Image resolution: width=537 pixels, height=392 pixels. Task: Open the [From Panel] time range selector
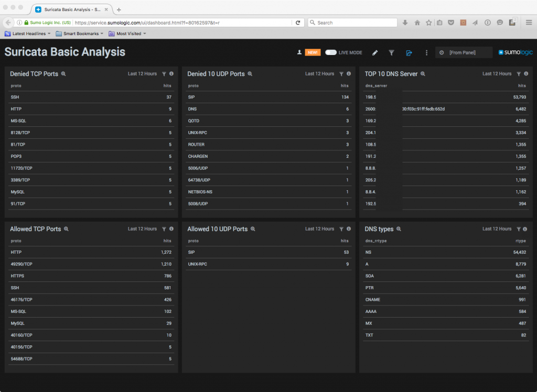464,52
